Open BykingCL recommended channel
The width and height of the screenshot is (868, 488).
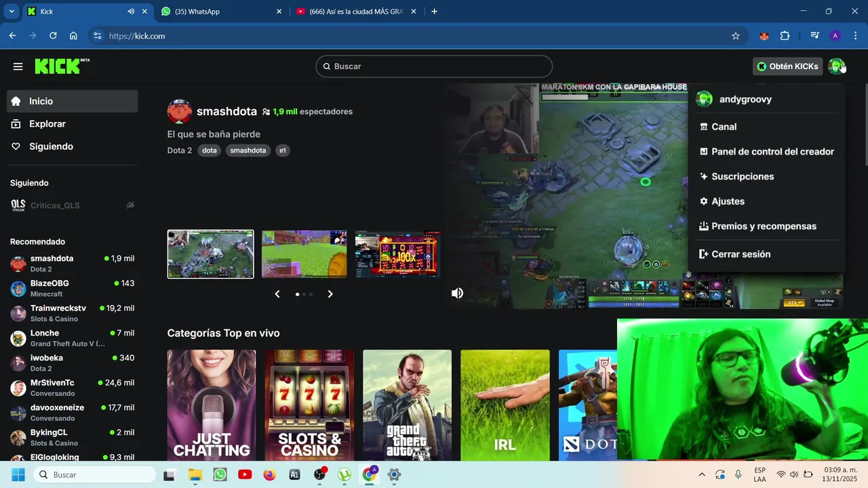[x=73, y=438]
